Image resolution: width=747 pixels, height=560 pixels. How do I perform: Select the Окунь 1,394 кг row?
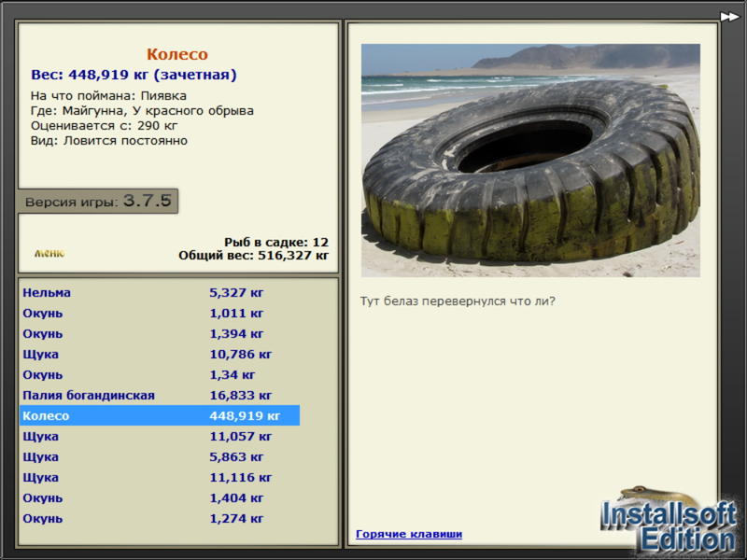pyautogui.click(x=160, y=334)
